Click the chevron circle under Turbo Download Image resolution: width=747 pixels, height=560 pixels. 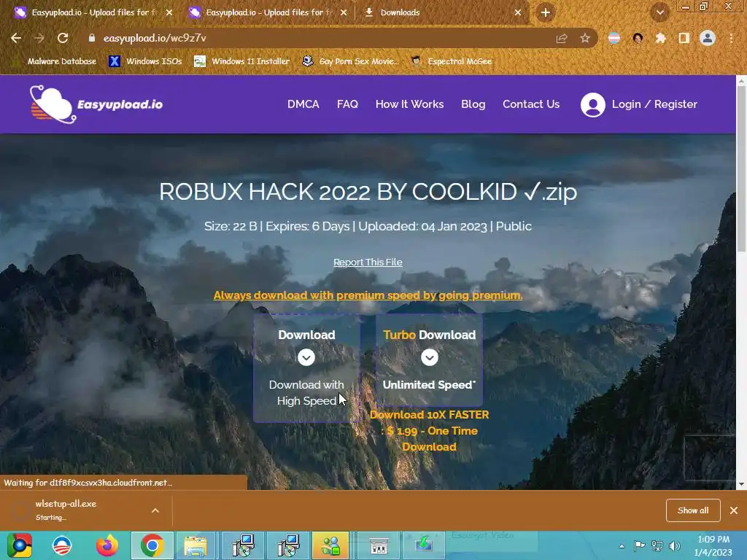(429, 357)
